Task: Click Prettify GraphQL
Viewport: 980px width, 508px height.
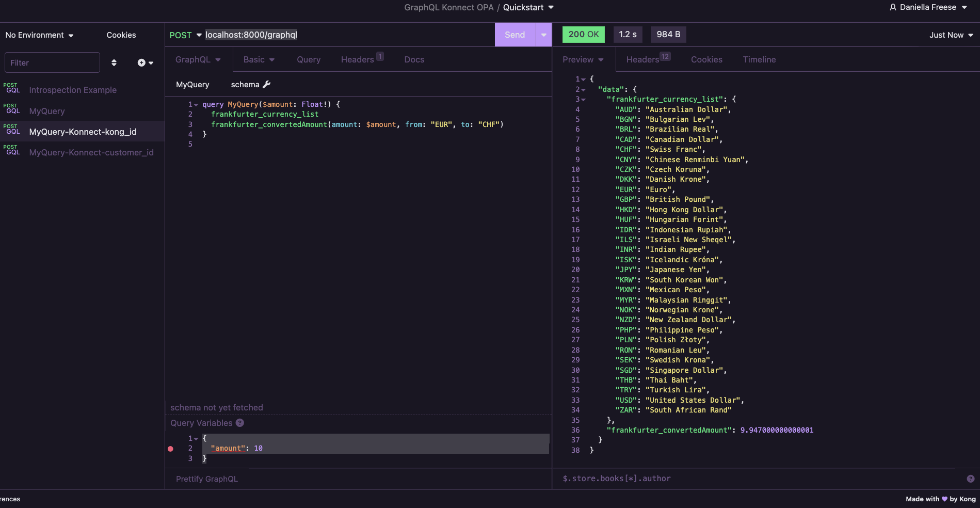Action: (207, 479)
